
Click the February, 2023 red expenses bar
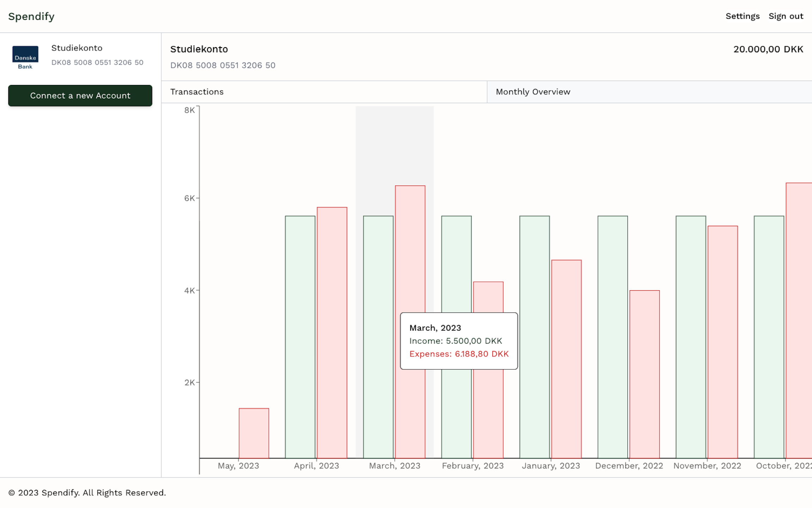tap(488, 297)
